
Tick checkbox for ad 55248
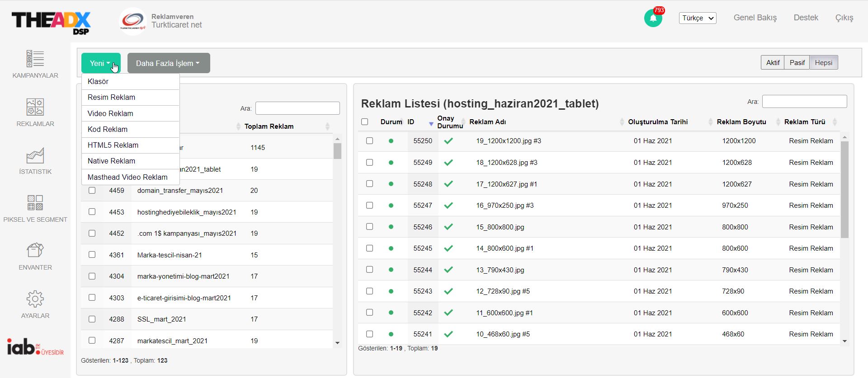click(369, 184)
